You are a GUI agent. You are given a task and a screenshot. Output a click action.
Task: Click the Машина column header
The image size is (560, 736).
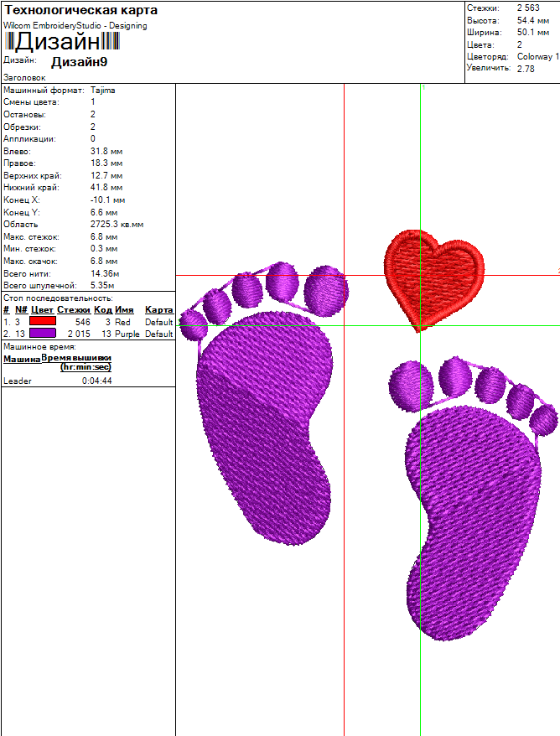(22, 360)
